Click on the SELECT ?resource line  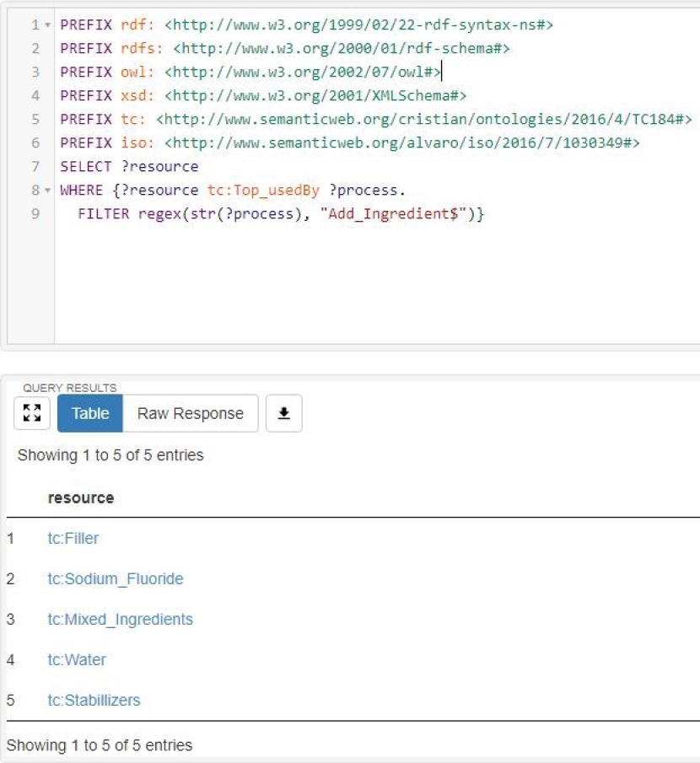coord(129,166)
